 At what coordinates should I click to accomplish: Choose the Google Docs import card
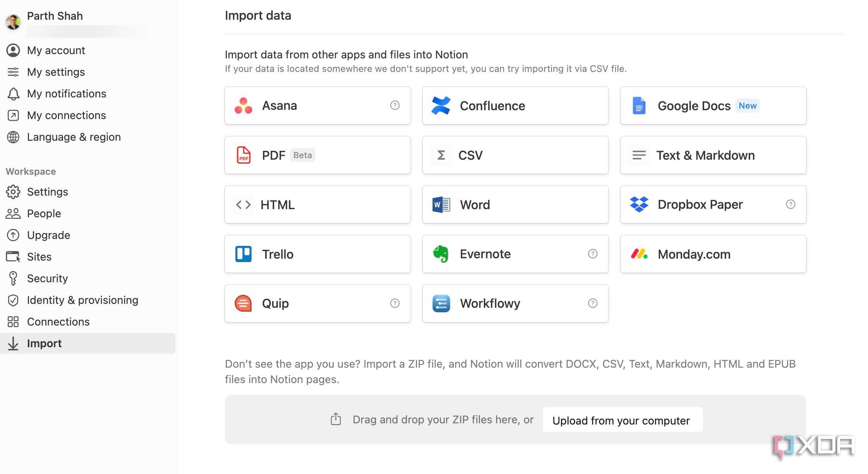(713, 106)
